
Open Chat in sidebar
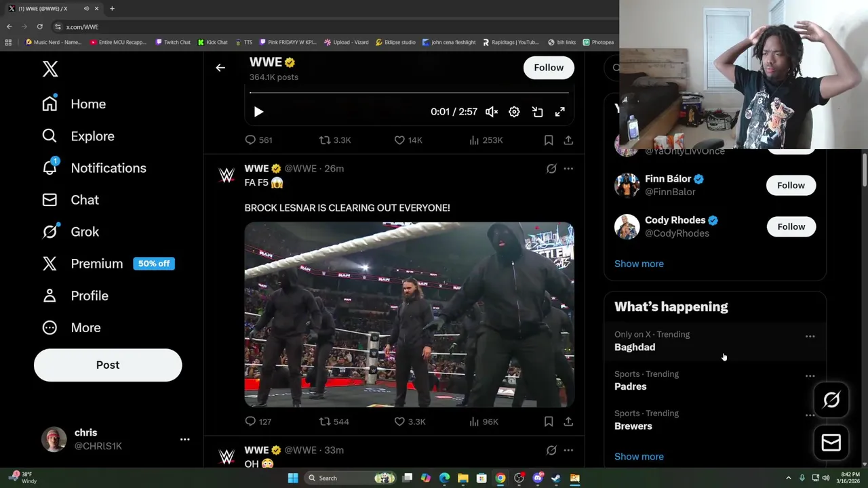coord(70,200)
